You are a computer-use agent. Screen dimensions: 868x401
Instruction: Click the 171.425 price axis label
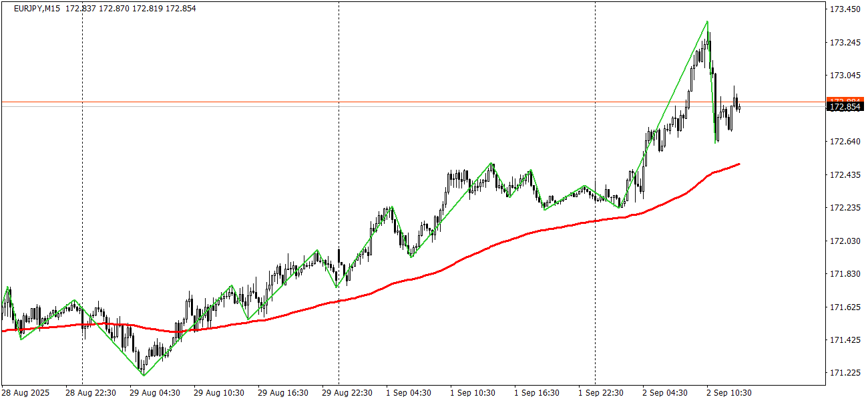845,340
